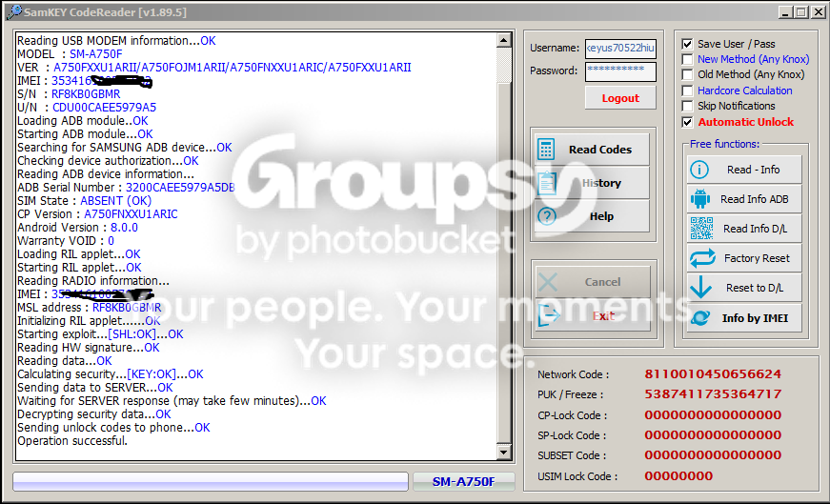The width and height of the screenshot is (830, 504).
Task: Enable New Method (Any Knox)
Action: 687,59
